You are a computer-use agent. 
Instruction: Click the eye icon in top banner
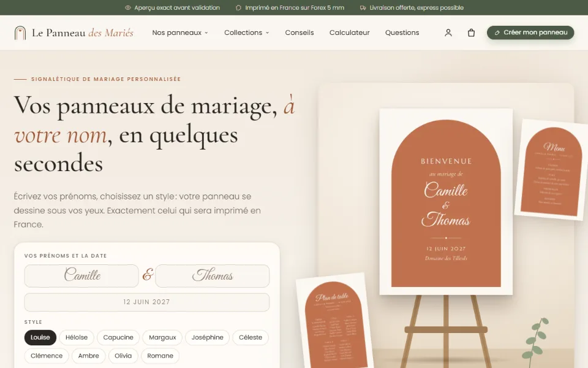[128, 7]
